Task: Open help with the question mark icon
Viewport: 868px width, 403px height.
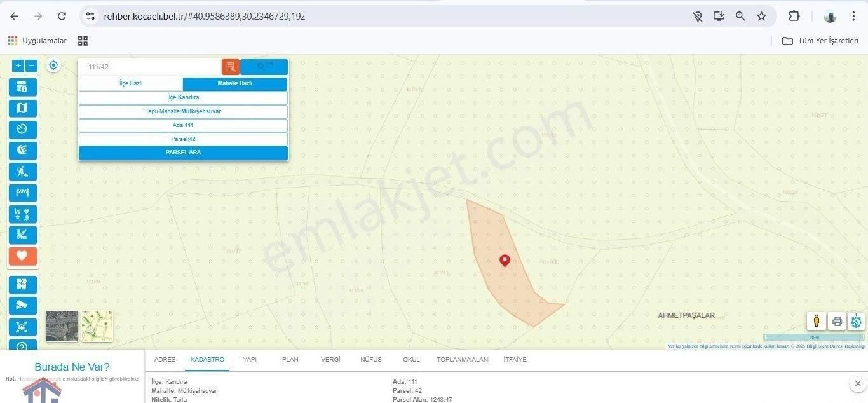Action: [x=23, y=345]
